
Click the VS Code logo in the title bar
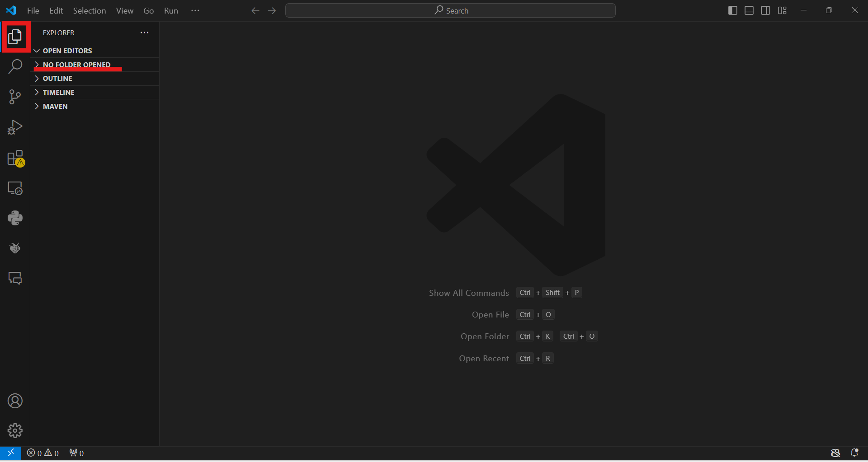[x=11, y=10]
